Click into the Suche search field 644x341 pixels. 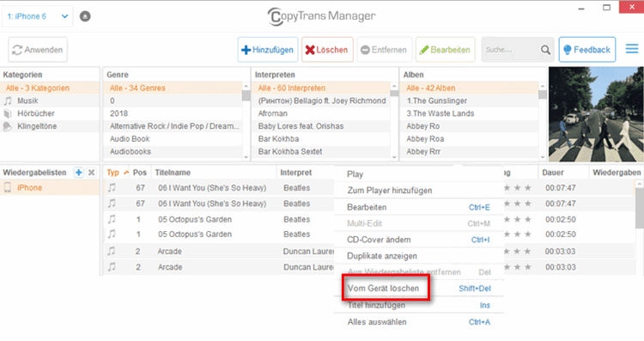pyautogui.click(x=511, y=50)
